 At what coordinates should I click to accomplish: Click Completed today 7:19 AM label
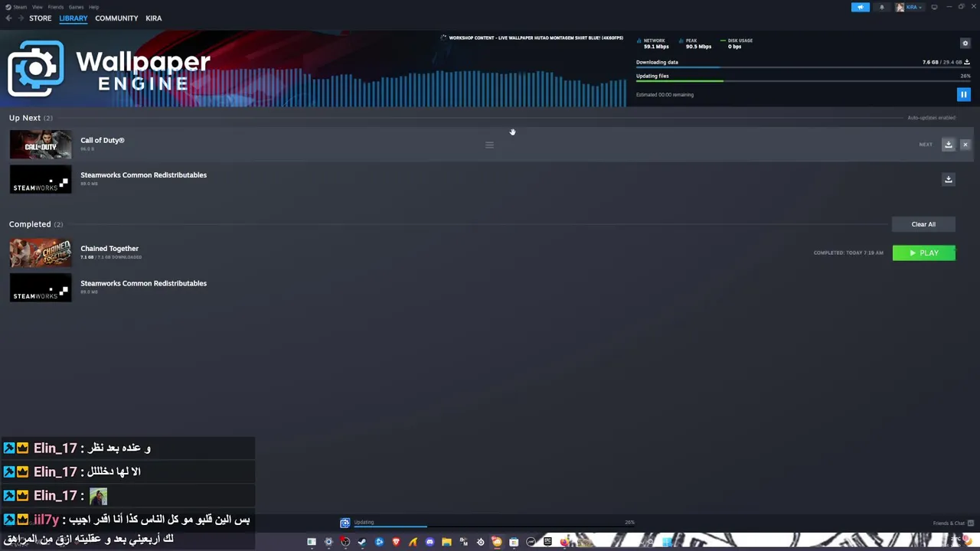tap(848, 253)
